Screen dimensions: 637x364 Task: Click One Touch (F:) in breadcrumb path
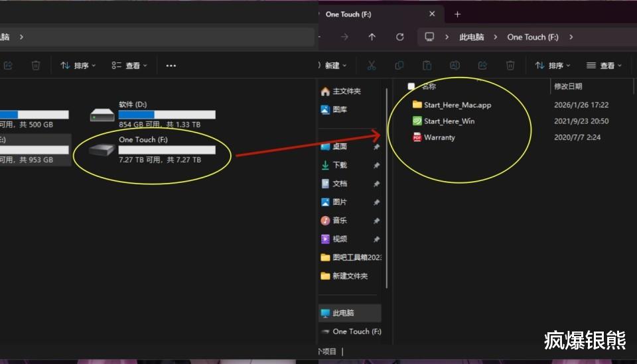click(x=533, y=37)
